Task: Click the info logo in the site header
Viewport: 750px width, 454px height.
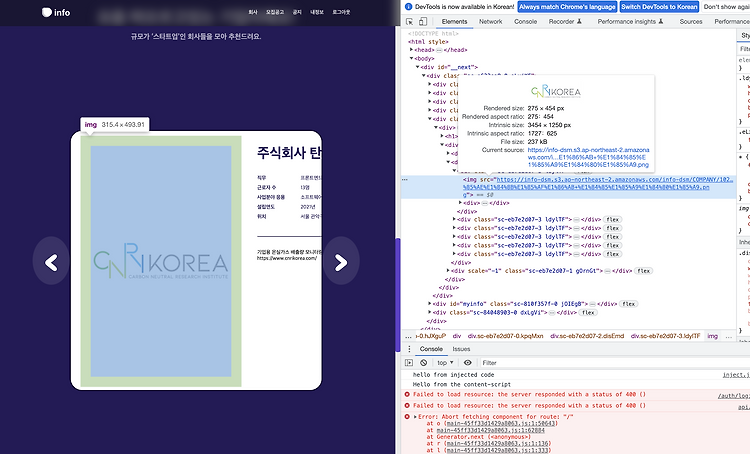Action: (x=55, y=12)
